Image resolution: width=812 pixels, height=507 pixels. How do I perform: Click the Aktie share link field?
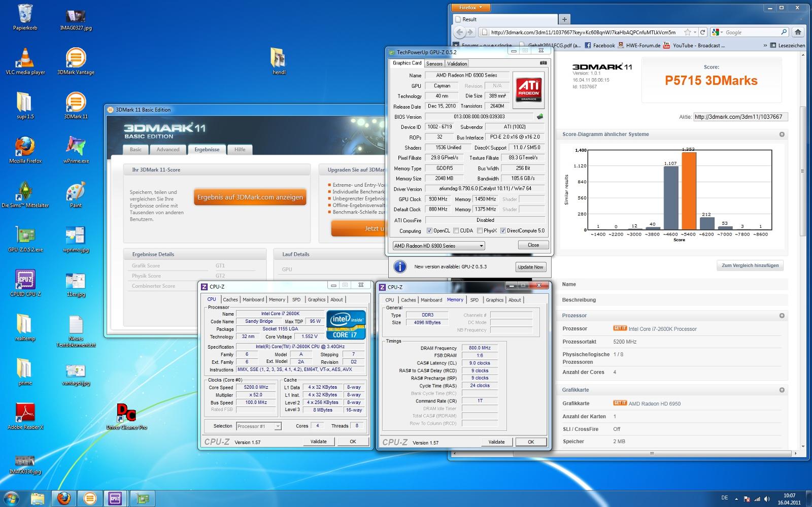coord(740,117)
